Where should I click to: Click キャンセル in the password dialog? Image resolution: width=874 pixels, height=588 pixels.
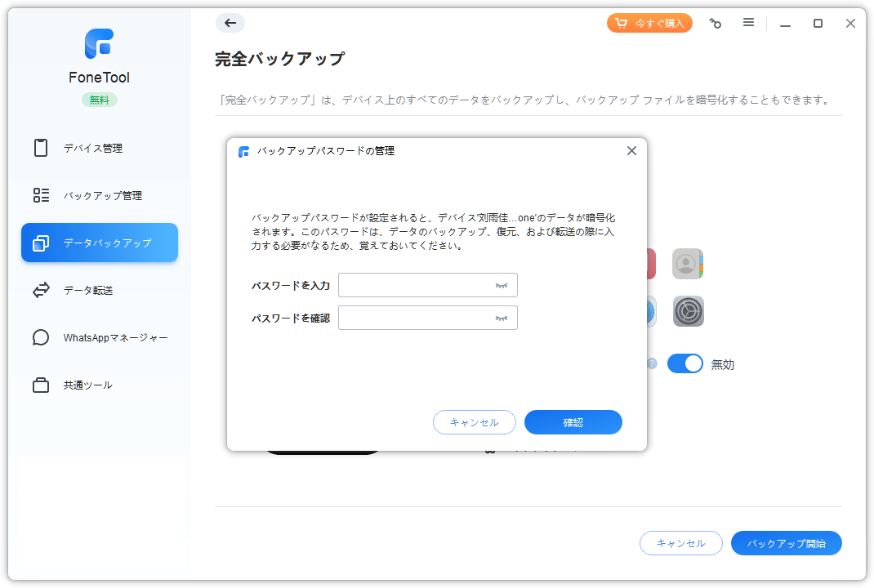474,422
